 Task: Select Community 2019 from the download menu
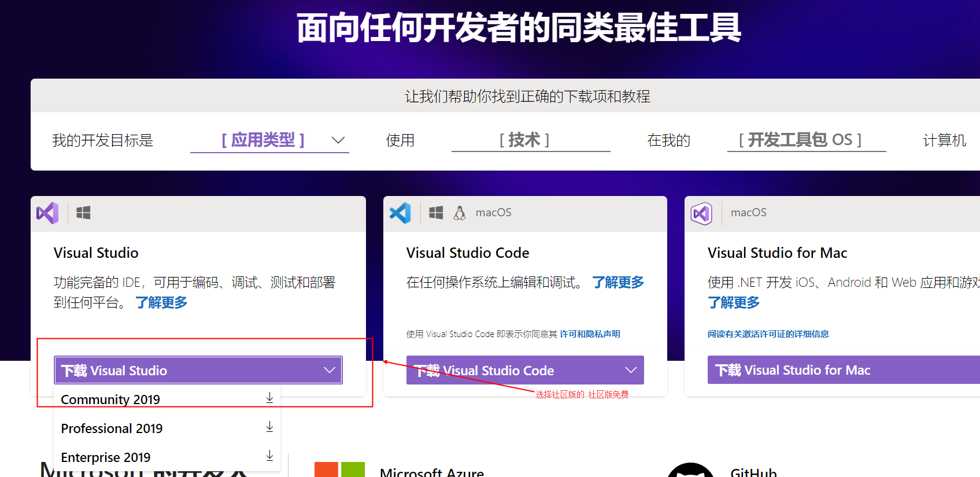pyautogui.click(x=167, y=400)
